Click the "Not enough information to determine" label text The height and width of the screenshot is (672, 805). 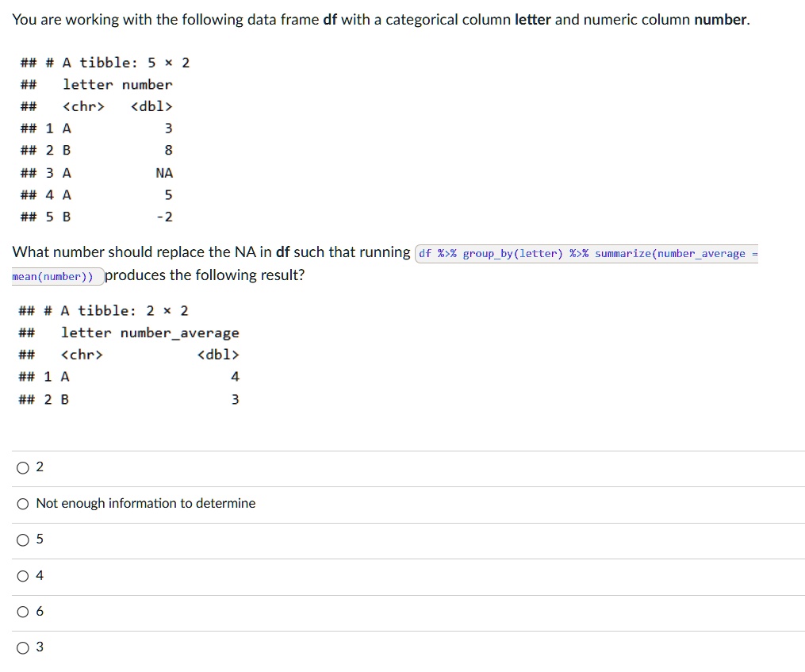click(x=146, y=504)
